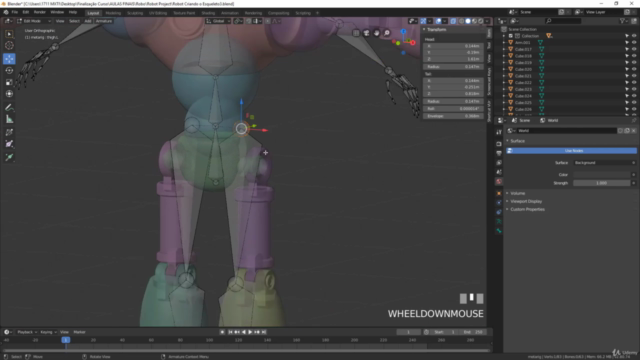
Task: Switch to solid viewport shading
Action: pyautogui.click(x=468, y=21)
